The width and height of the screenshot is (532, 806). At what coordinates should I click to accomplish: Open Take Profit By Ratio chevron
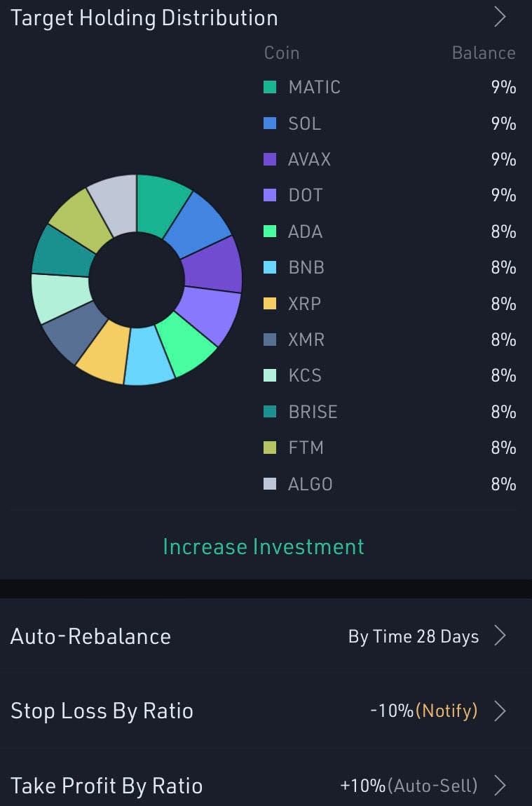click(500, 786)
